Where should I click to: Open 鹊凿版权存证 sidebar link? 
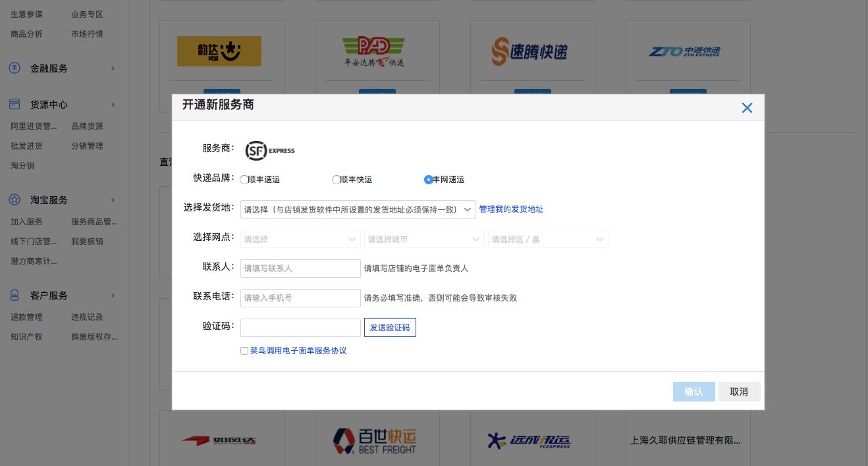pos(95,337)
